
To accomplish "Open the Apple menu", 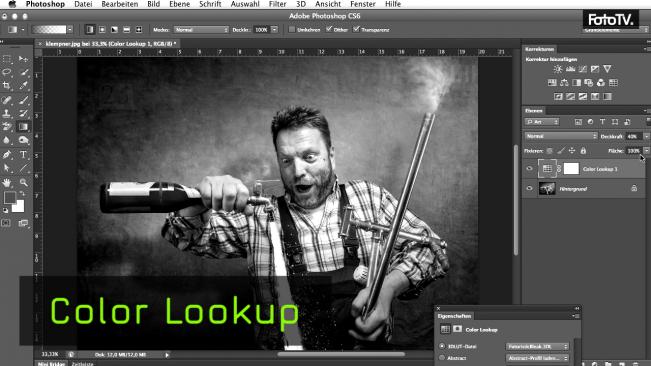I will pos(12,4).
